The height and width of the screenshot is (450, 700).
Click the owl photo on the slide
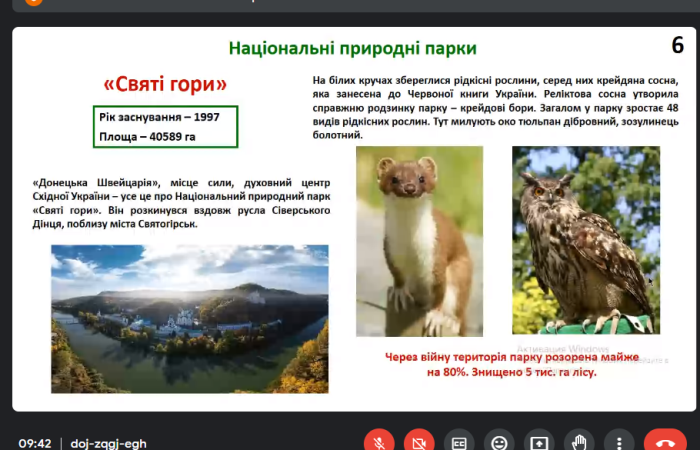point(585,240)
